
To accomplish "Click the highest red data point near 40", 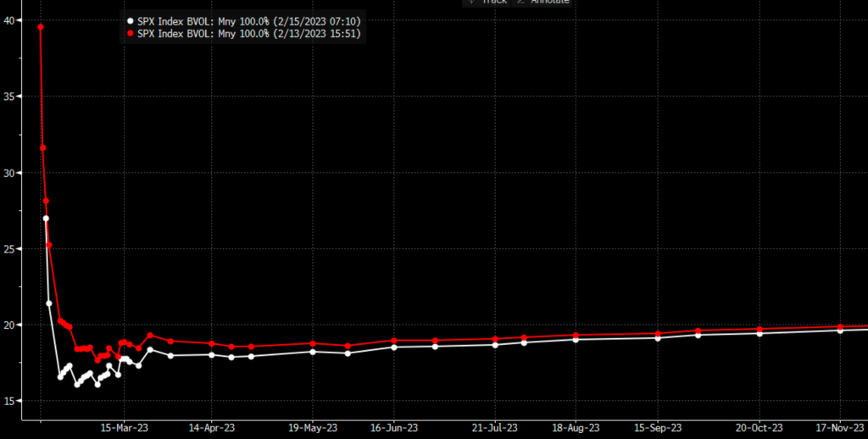I will click(x=41, y=27).
